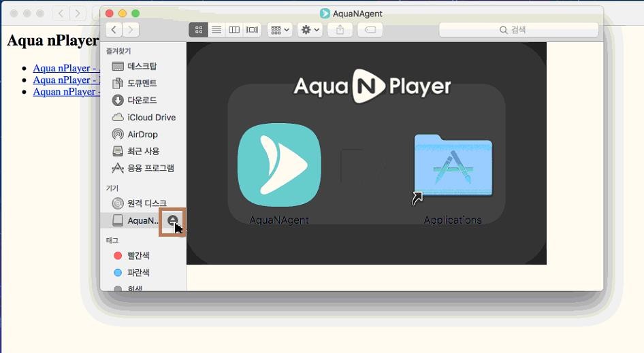Image resolution: width=644 pixels, height=353 pixels.
Task: Open the item arrangement dropdown
Action: (280, 30)
